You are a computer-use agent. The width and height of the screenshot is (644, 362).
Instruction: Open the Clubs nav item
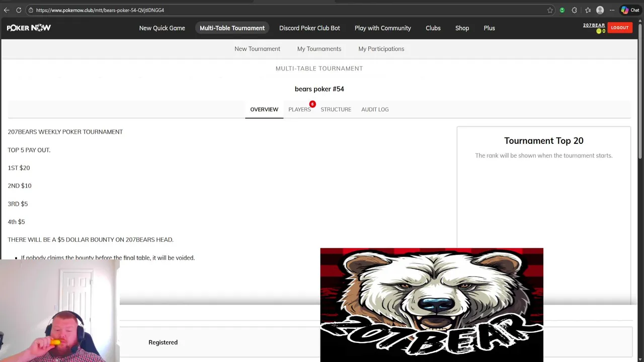click(433, 28)
